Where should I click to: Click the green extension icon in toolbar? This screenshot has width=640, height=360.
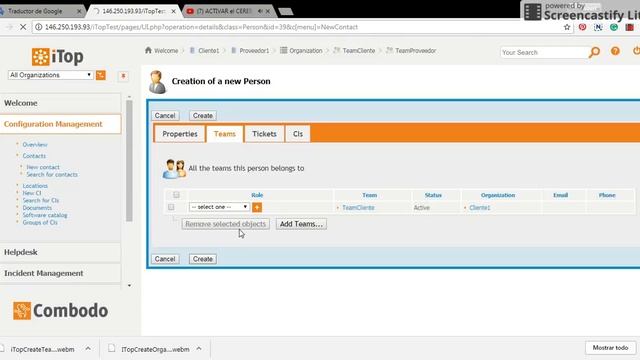(613, 27)
